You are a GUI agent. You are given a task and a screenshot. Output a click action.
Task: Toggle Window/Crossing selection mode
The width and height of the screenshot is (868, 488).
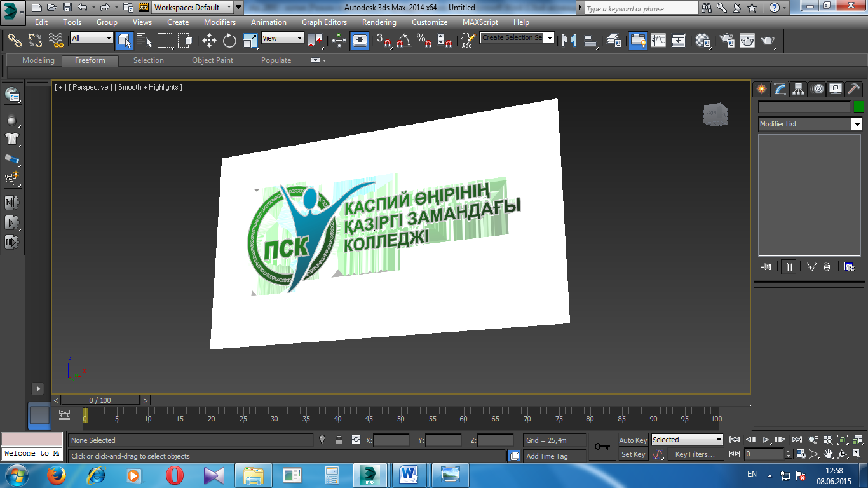click(x=186, y=41)
